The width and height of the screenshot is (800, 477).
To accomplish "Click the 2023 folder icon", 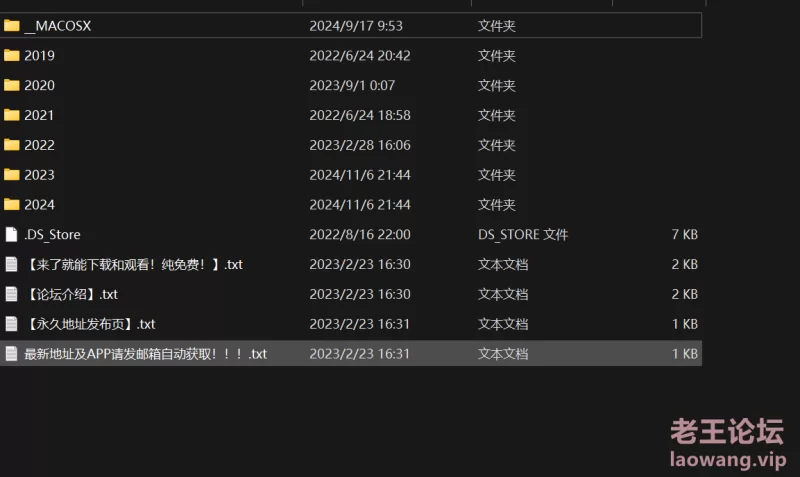I will [11, 174].
